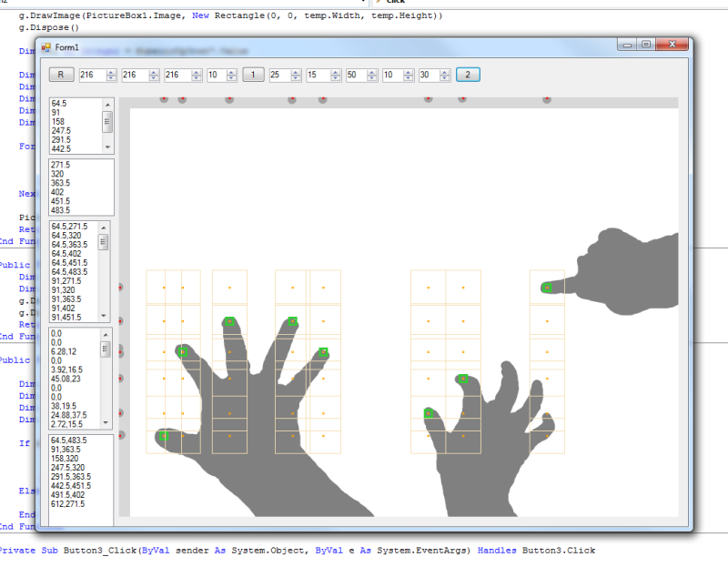Select the "38,19.5" list row
Image resolution: width=728 pixels, height=567 pixels.
pyautogui.click(x=63, y=406)
